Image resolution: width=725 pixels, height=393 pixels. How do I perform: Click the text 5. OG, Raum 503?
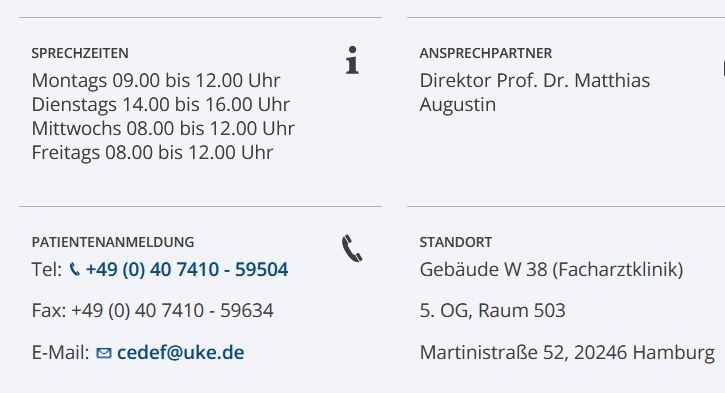(x=492, y=311)
